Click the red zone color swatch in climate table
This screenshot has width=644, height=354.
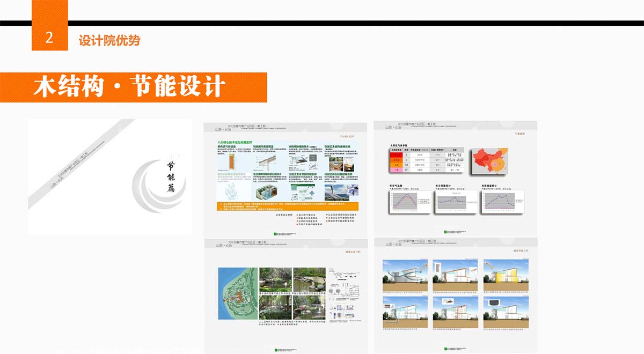(397, 154)
